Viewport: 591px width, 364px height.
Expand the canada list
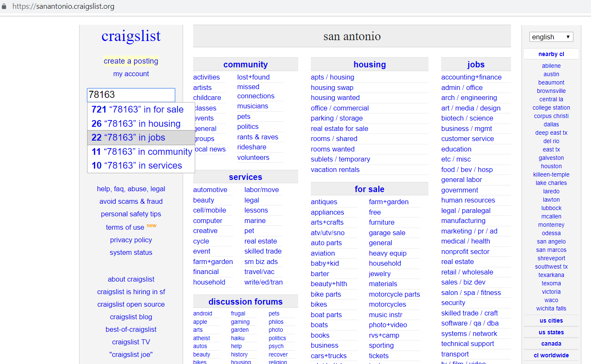click(x=551, y=343)
